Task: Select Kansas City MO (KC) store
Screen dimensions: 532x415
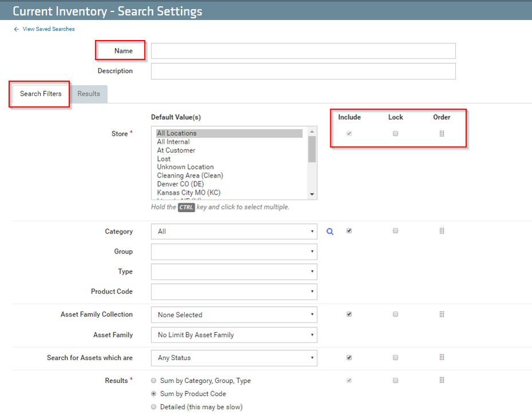Action: click(230, 192)
